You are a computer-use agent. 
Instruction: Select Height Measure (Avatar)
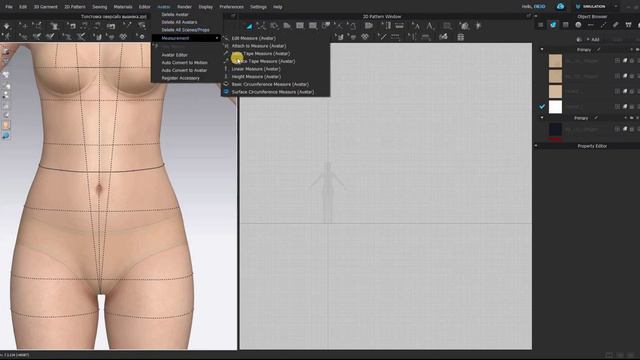[x=256, y=76]
